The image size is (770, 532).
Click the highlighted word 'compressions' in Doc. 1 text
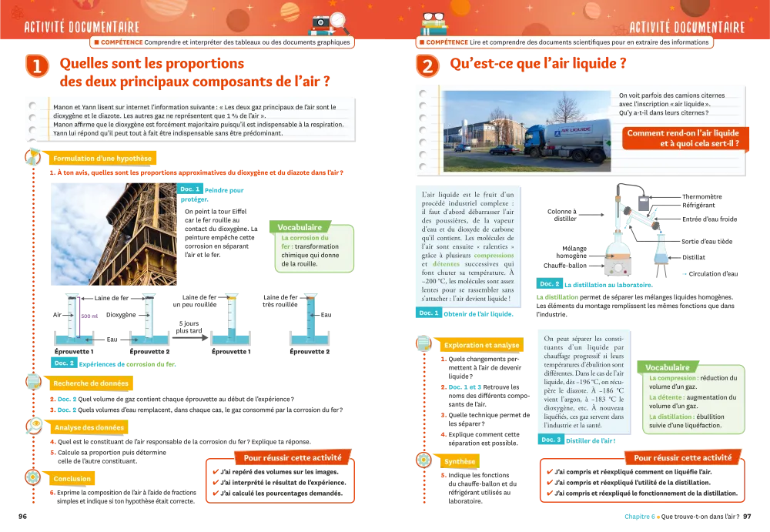coord(494,255)
